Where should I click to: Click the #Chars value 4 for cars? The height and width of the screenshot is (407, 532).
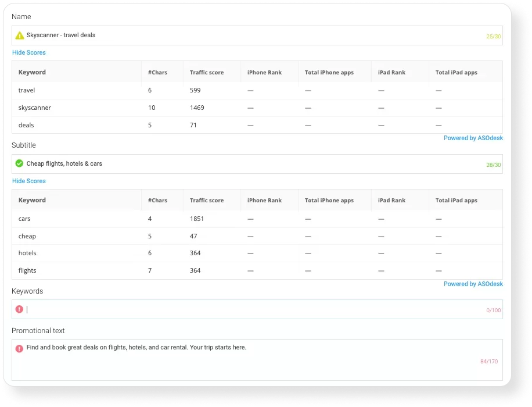(x=150, y=219)
